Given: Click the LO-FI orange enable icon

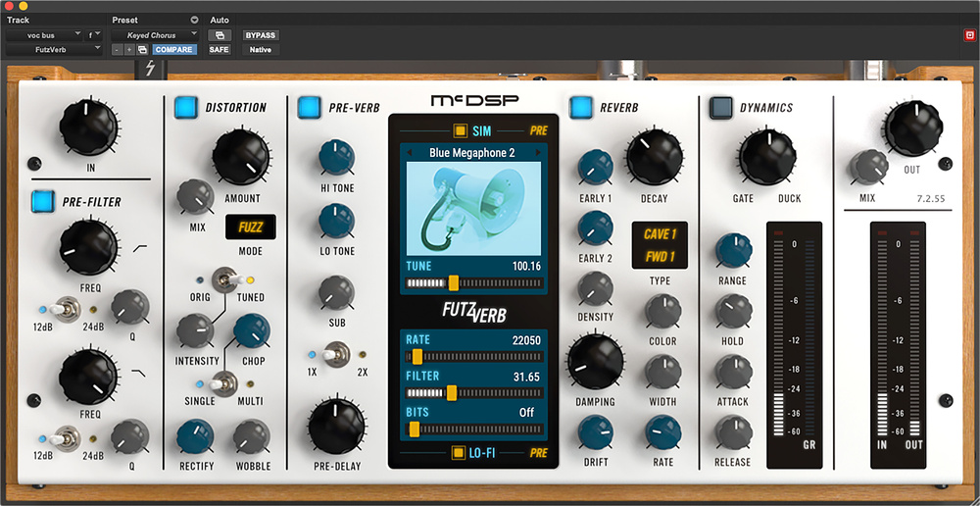Looking at the screenshot, I should (x=459, y=452).
